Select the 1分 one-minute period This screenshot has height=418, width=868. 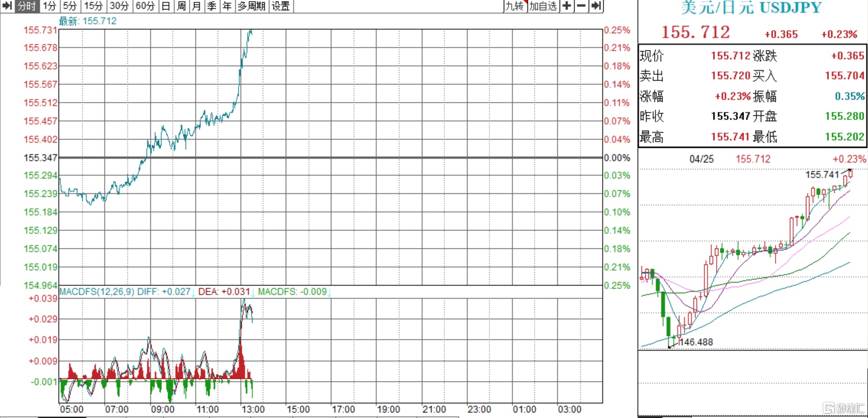click(x=49, y=6)
